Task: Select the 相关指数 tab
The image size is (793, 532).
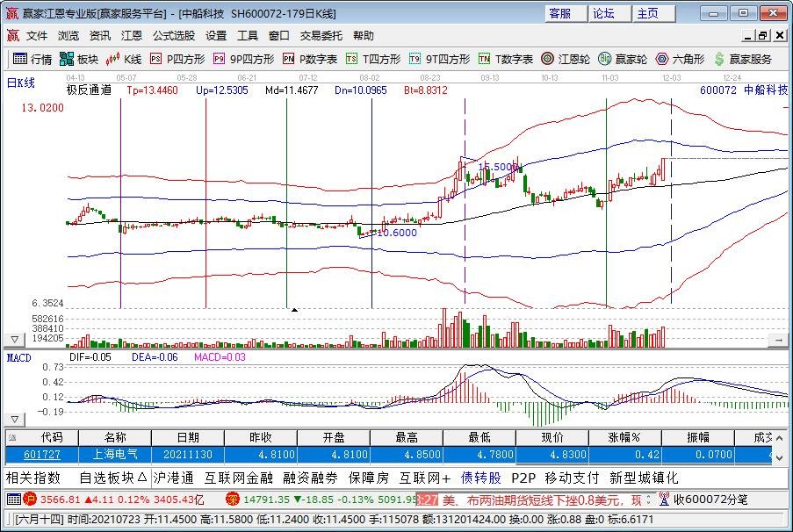Action: pos(33,478)
